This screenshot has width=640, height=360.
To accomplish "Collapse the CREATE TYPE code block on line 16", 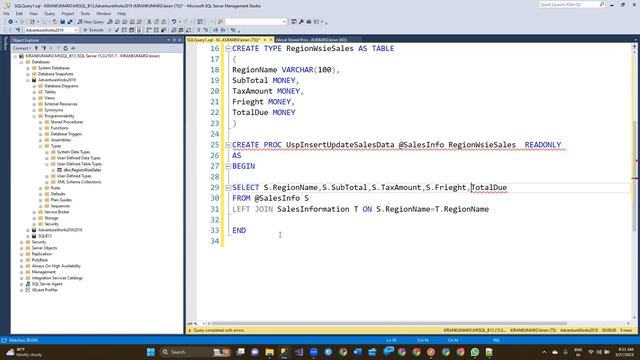I will 228,49.
